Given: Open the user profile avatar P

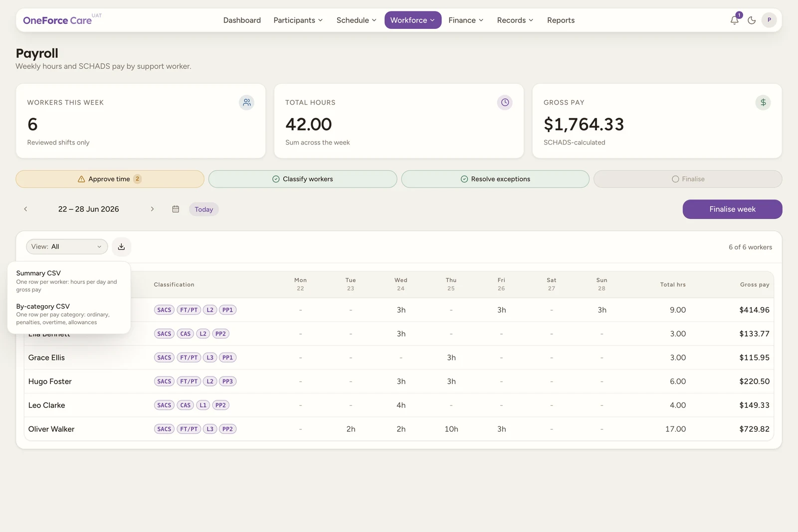Looking at the screenshot, I should tap(769, 20).
